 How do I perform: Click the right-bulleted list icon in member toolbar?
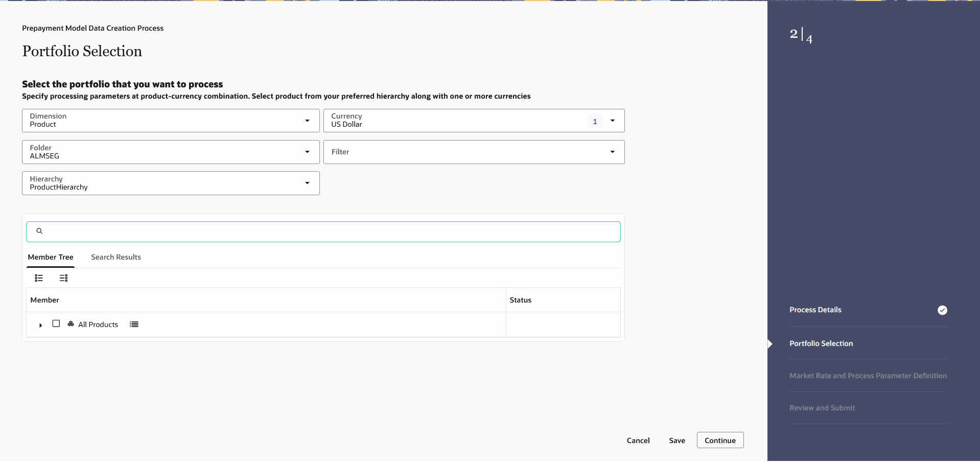click(63, 278)
